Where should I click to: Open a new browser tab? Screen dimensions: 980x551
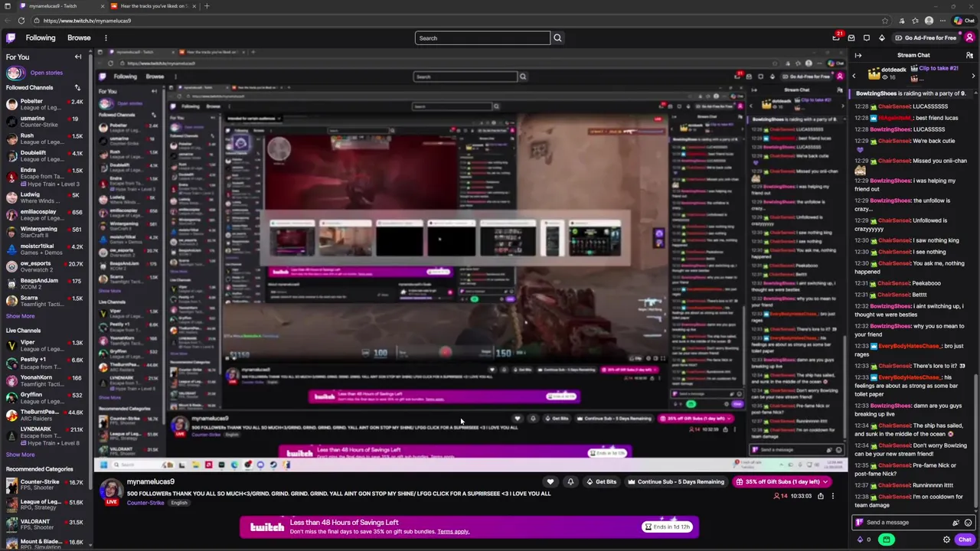pos(206,6)
